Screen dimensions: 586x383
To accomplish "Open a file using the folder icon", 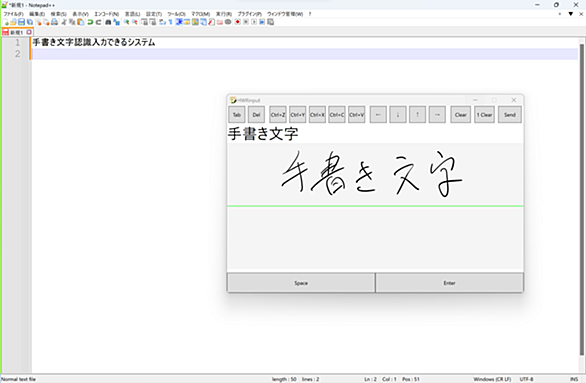I will coord(13,22).
